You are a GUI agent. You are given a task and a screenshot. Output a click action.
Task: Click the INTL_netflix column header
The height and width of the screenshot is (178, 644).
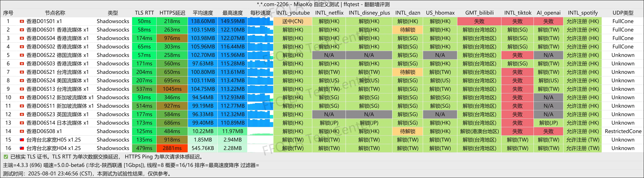(x=329, y=13)
